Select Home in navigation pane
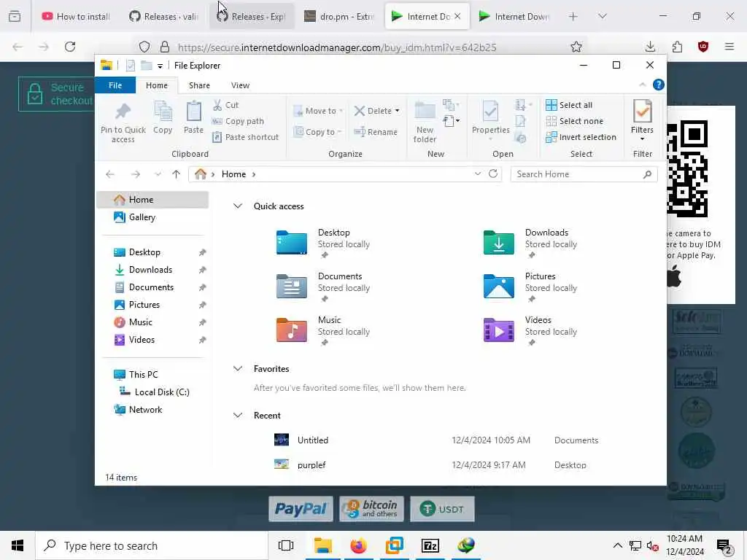The width and height of the screenshot is (747, 560). 152,200
